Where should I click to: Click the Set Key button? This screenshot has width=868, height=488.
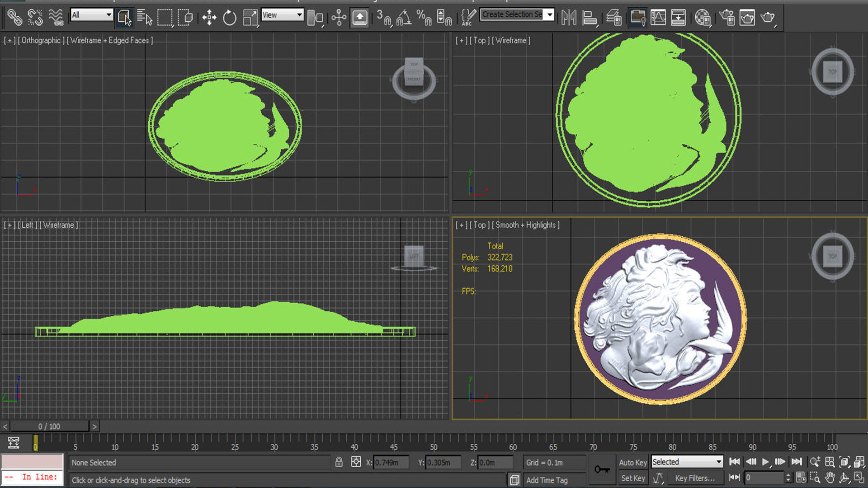click(x=632, y=478)
